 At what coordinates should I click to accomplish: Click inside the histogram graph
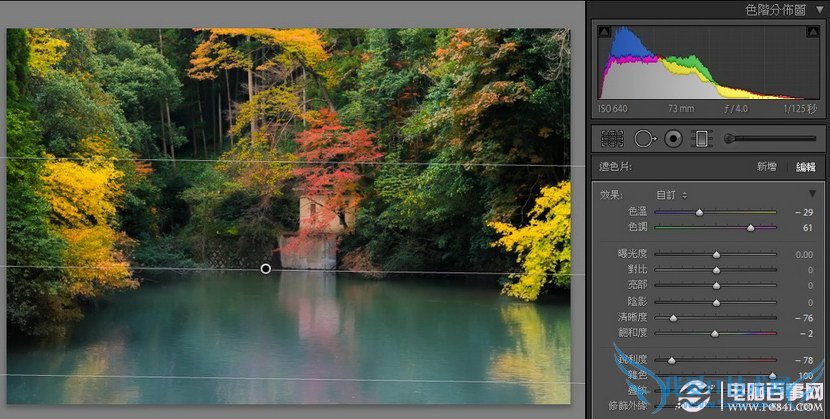tap(708, 62)
